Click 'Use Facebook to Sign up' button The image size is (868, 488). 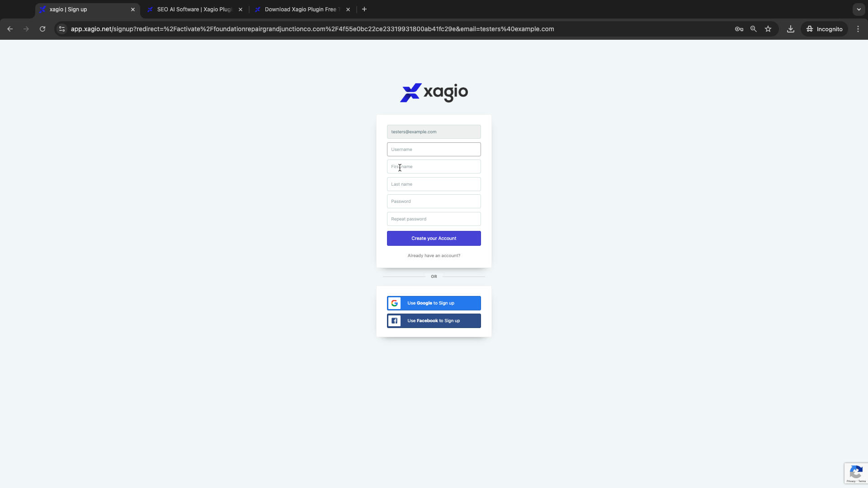pos(434,321)
